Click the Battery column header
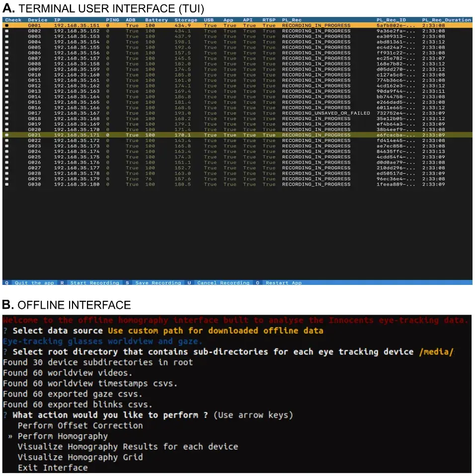The height and width of the screenshot is (476, 475). click(x=156, y=20)
